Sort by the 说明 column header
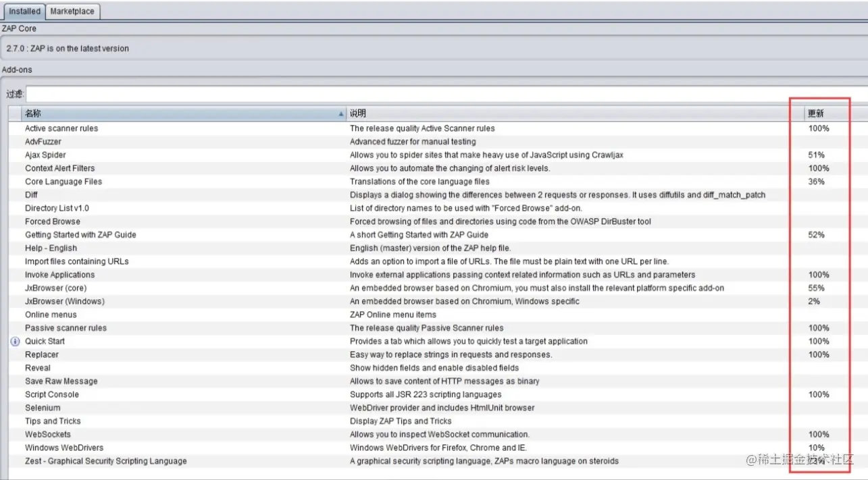 tap(575, 113)
